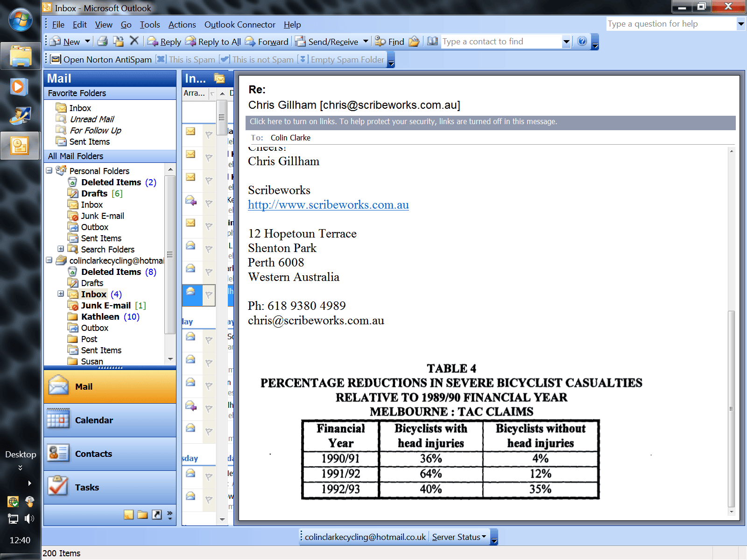Open the scribeworks.com.au website link
This screenshot has width=747, height=560.
[x=328, y=205]
